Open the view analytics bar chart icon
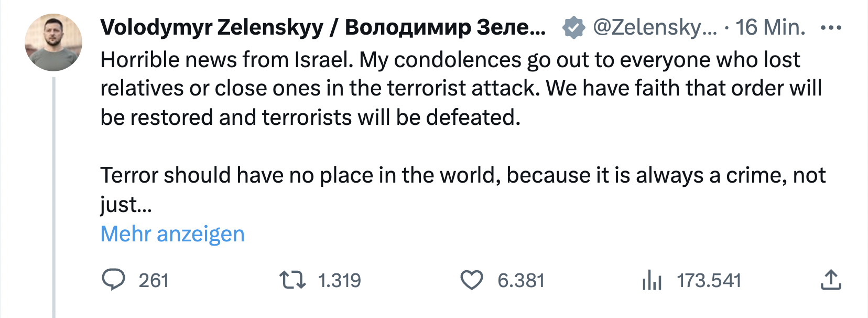The width and height of the screenshot is (868, 318). 652,280
